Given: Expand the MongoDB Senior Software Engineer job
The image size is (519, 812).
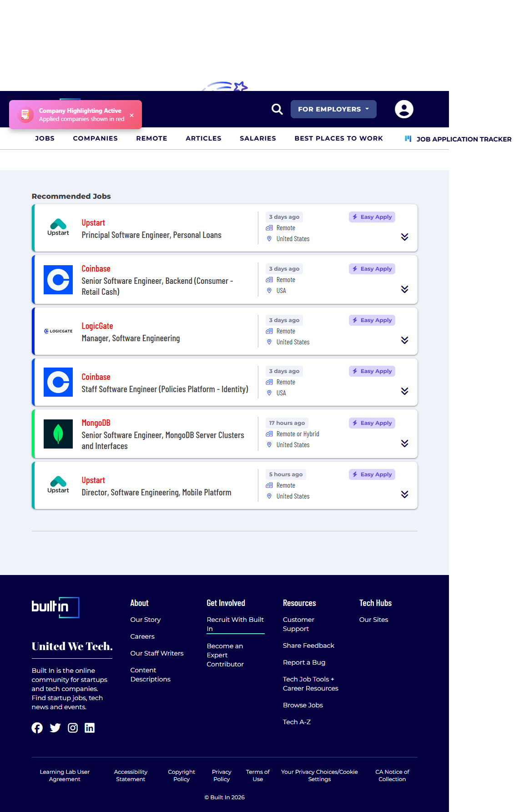Looking at the screenshot, I should click(x=404, y=444).
